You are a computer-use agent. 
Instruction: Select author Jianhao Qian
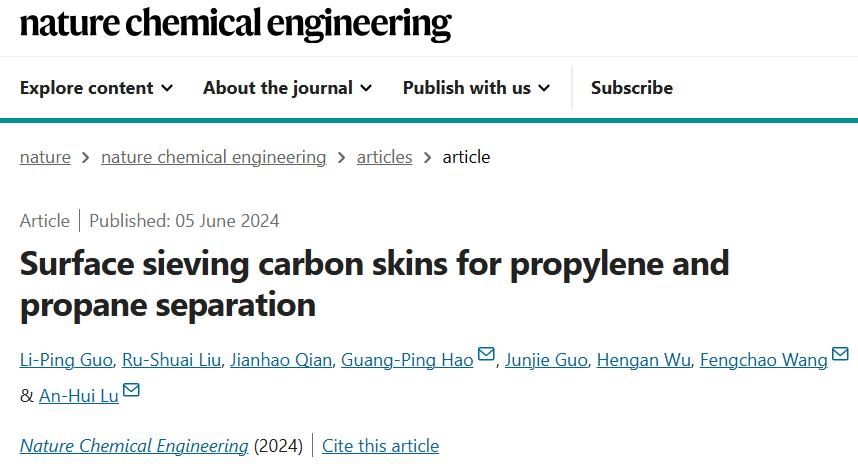[x=280, y=360]
